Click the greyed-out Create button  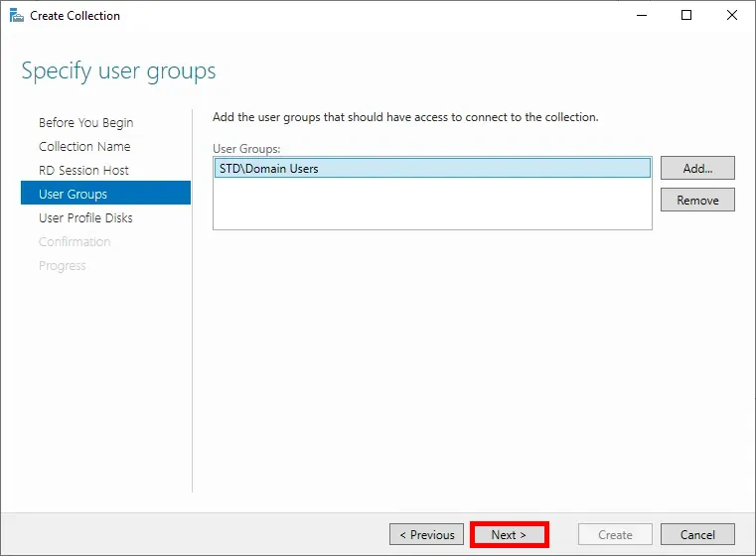coord(615,535)
